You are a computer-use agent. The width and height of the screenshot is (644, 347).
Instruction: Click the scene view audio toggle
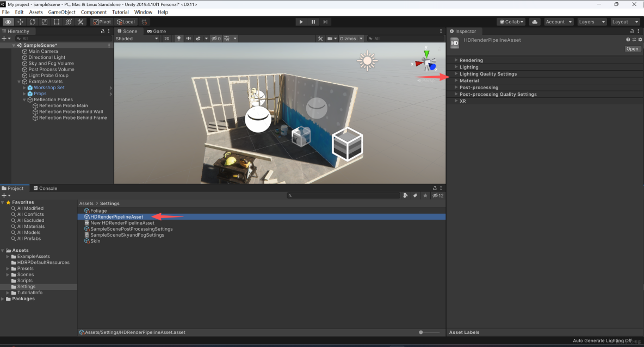tap(188, 39)
